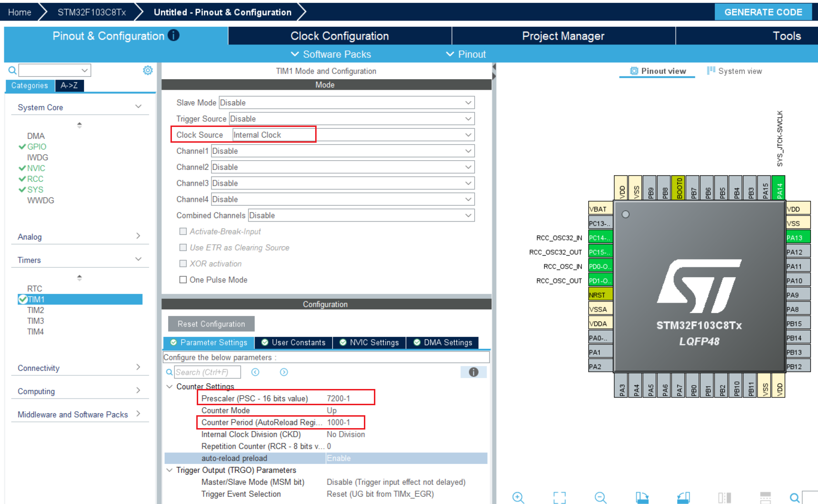The image size is (818, 504).
Task: Click the info icon beside Pinout & Configuration
Action: (174, 35)
